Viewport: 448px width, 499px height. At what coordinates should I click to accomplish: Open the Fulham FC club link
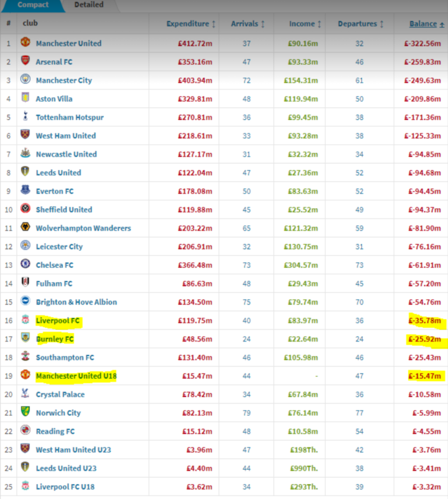click(x=54, y=283)
